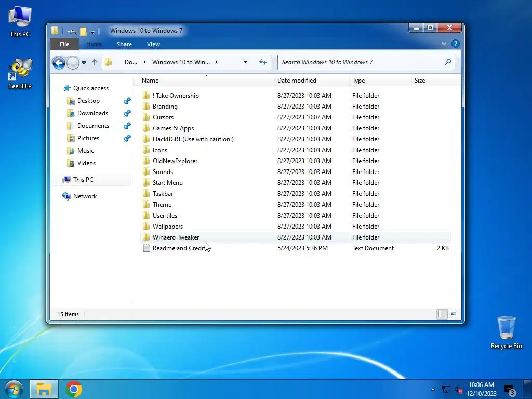
Task: Select the Start Menu folder name
Action: 168,182
